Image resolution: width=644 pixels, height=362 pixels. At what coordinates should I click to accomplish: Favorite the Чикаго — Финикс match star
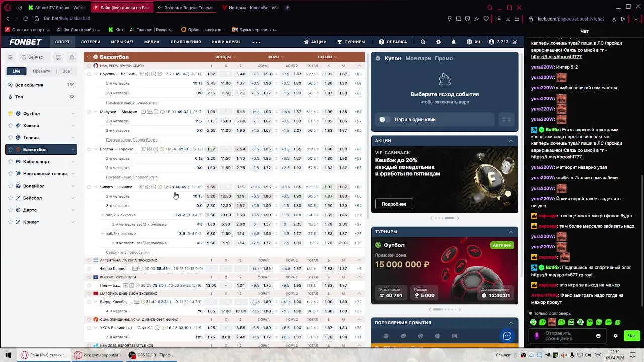click(x=89, y=187)
